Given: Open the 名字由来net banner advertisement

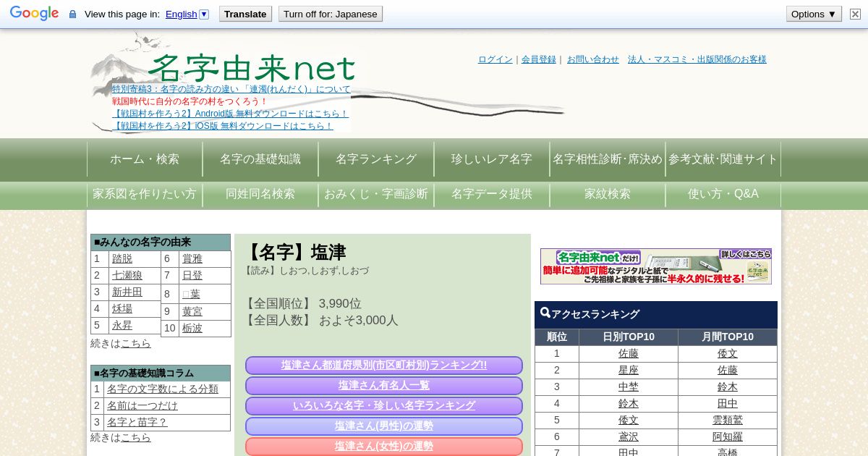Looking at the screenshot, I should point(655,266).
